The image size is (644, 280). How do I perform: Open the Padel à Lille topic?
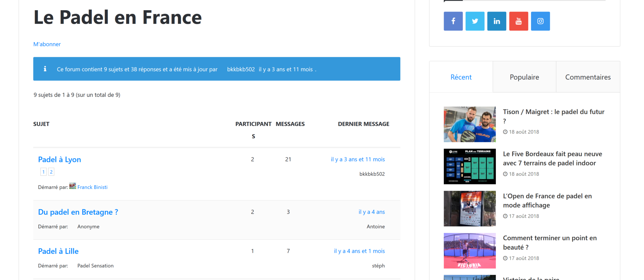pos(58,251)
